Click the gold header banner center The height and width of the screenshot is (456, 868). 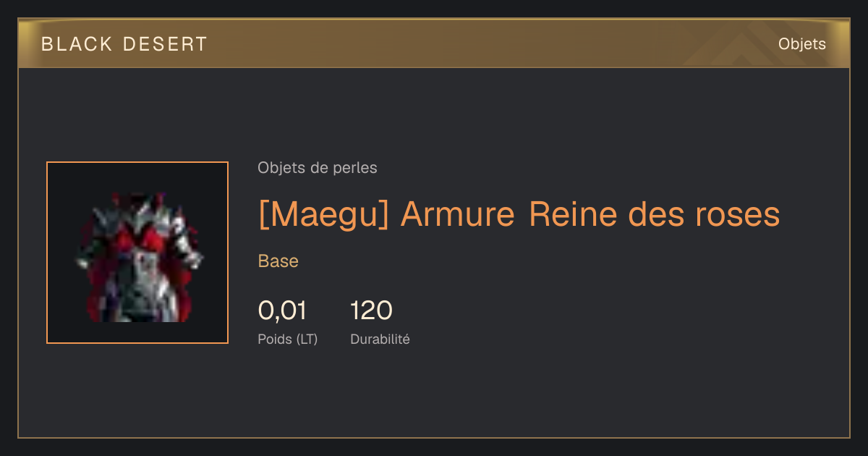pyautogui.click(x=434, y=43)
